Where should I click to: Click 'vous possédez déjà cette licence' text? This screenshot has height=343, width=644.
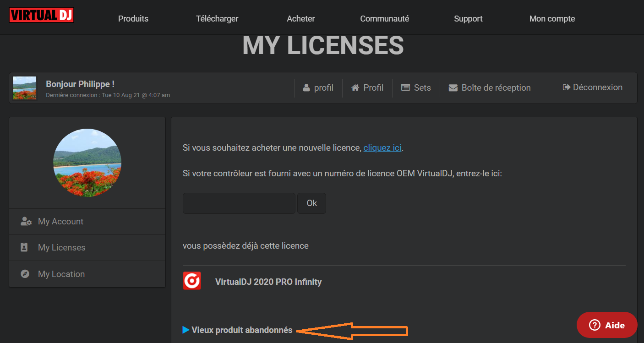[246, 246]
